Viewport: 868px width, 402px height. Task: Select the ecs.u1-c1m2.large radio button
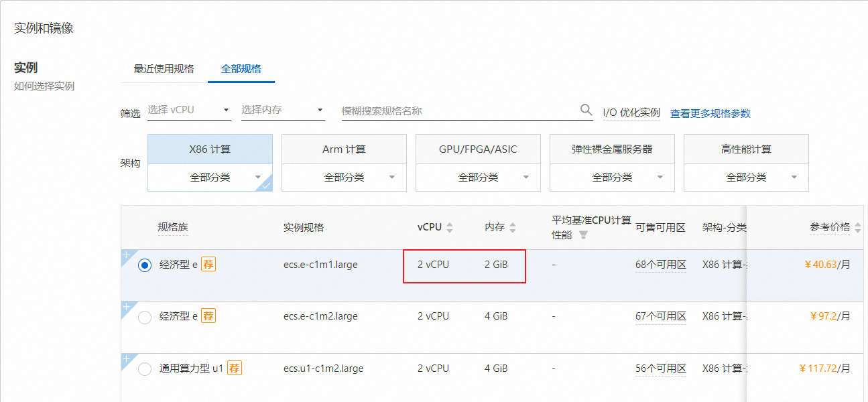(x=145, y=369)
